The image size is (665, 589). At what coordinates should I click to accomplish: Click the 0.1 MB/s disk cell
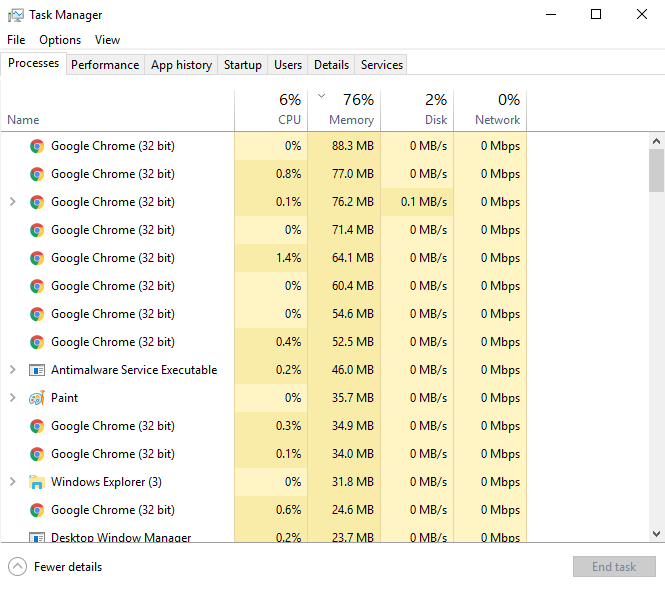coord(417,202)
